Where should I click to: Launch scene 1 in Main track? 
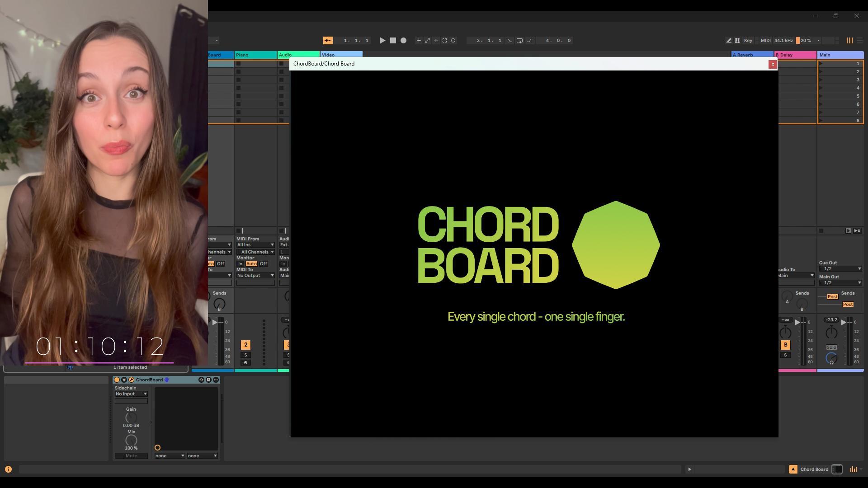click(821, 64)
